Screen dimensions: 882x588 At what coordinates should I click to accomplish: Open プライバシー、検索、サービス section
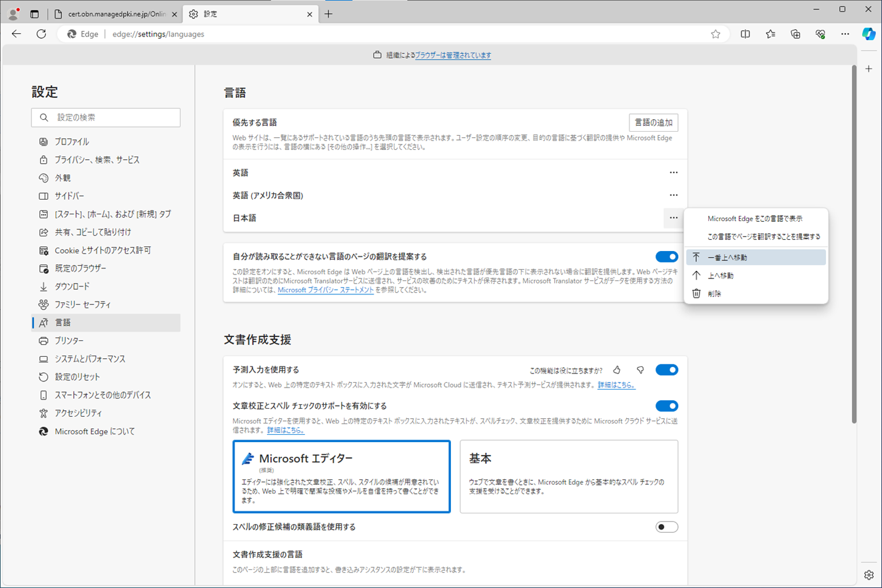106,160
